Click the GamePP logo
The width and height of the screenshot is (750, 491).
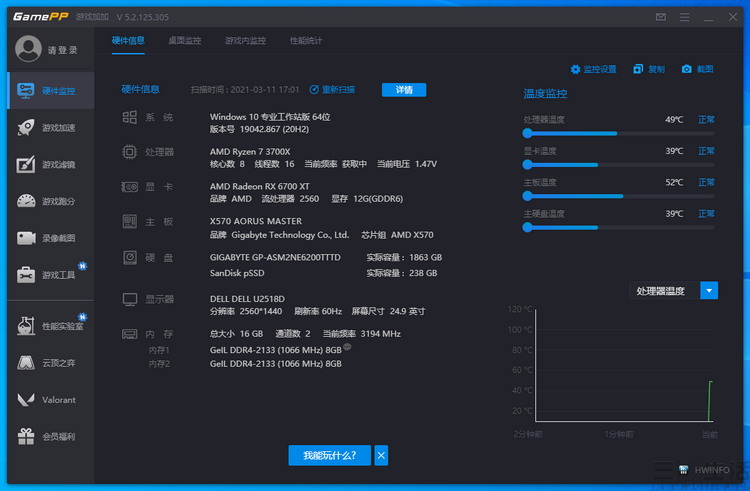tap(41, 17)
